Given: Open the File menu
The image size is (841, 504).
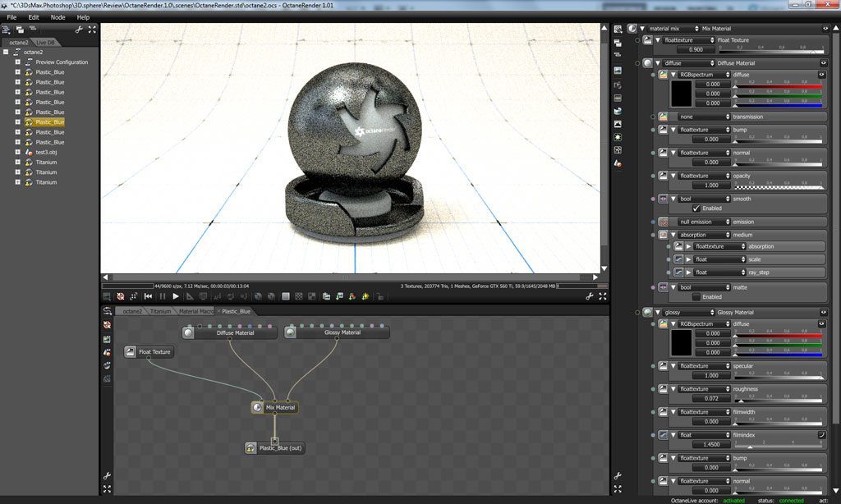Looking at the screenshot, I should (x=11, y=17).
